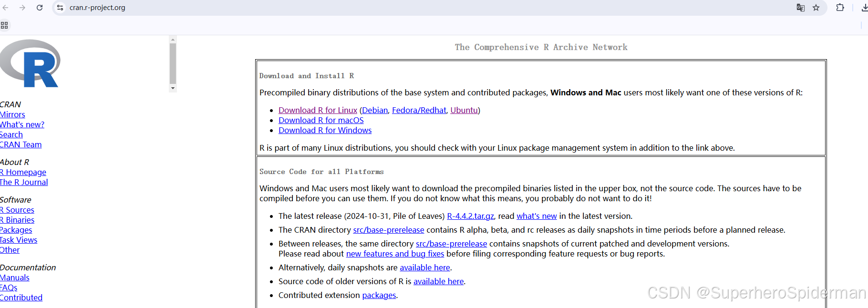The width and height of the screenshot is (868, 308).
Task: Open the Packages sidebar link
Action: pyautogui.click(x=16, y=230)
